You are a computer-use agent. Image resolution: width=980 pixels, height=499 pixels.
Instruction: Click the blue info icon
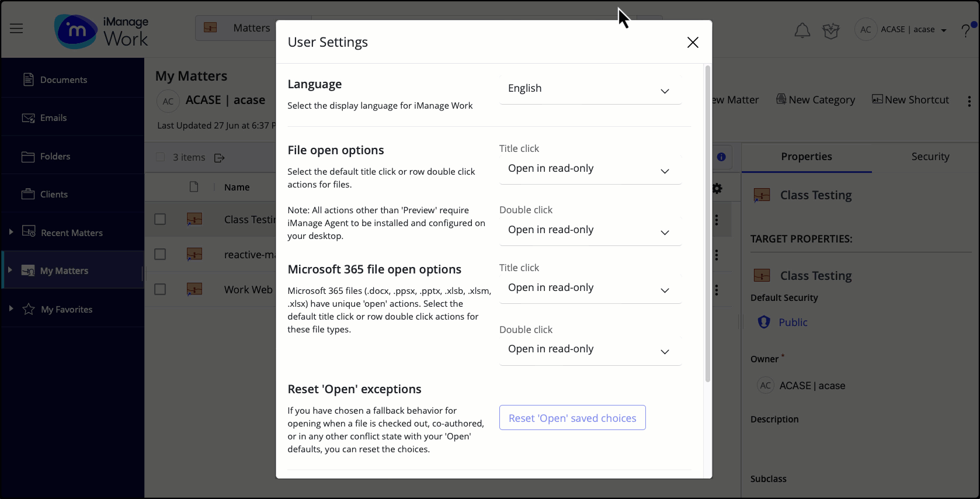[x=721, y=157]
